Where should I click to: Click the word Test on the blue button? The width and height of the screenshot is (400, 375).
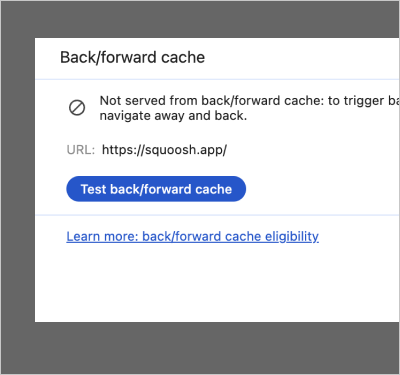[x=93, y=189]
